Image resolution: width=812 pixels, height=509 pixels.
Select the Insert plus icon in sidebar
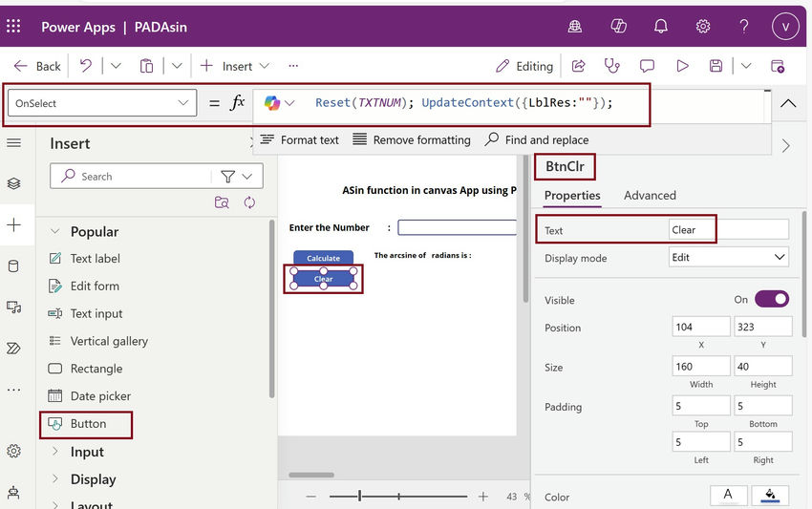[x=14, y=224]
